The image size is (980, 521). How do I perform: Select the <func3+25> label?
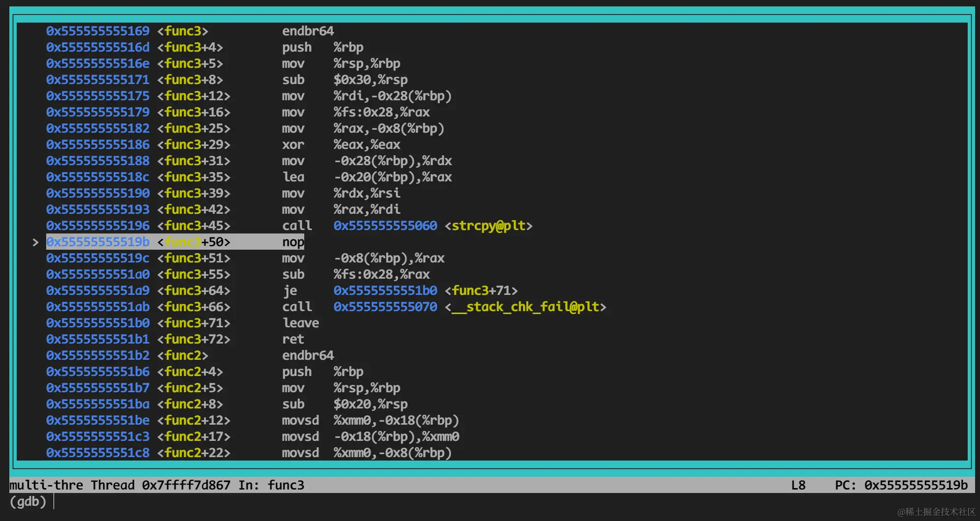[194, 128]
